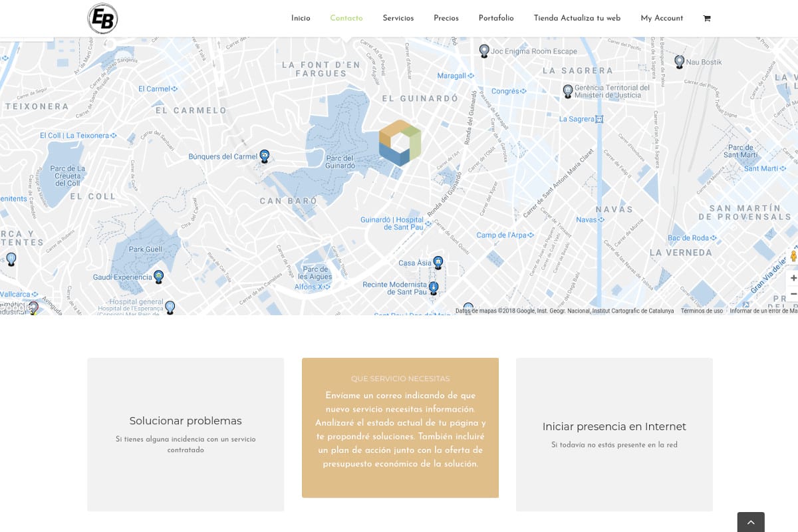The image size is (798, 532).
Task: Click the Parc de Sant Martí label
Action: click(741, 152)
